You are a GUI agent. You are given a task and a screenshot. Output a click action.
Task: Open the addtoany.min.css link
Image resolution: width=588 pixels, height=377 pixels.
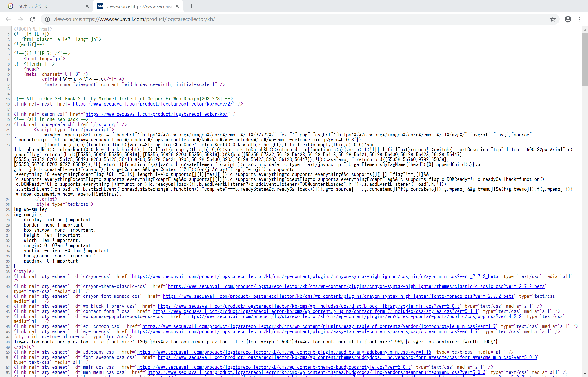click(x=284, y=352)
